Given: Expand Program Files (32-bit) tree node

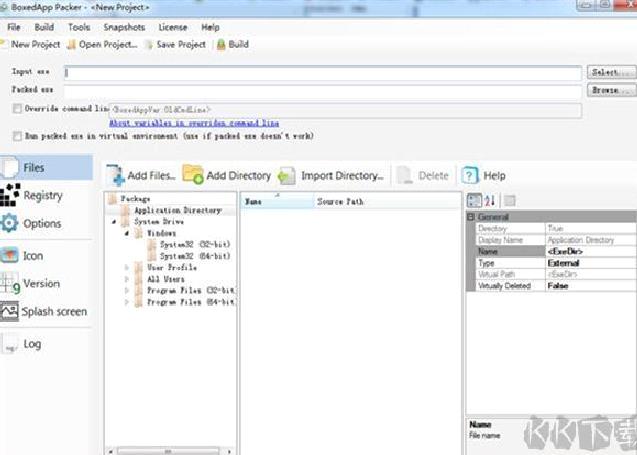Looking at the screenshot, I should (x=127, y=290).
